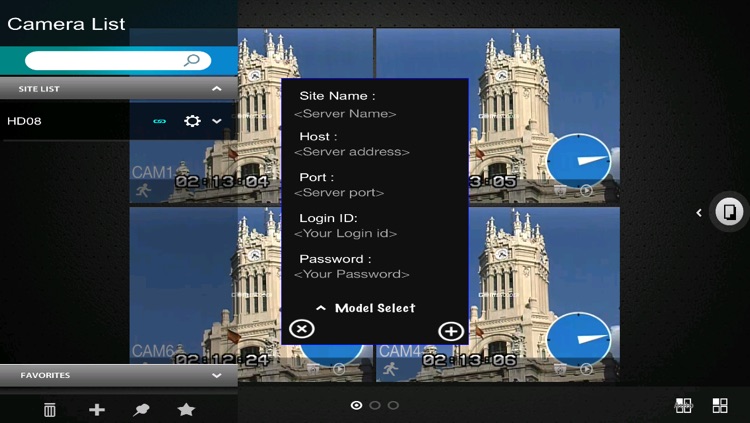Go to third page indicator dot

coord(393,405)
